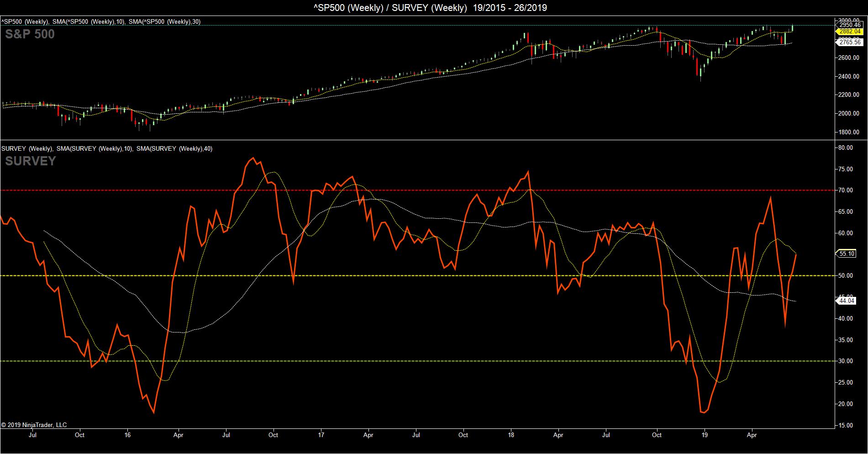Image resolution: width=868 pixels, height=454 pixels.
Task: Click the "18" year label on time axis
Action: [511, 435]
